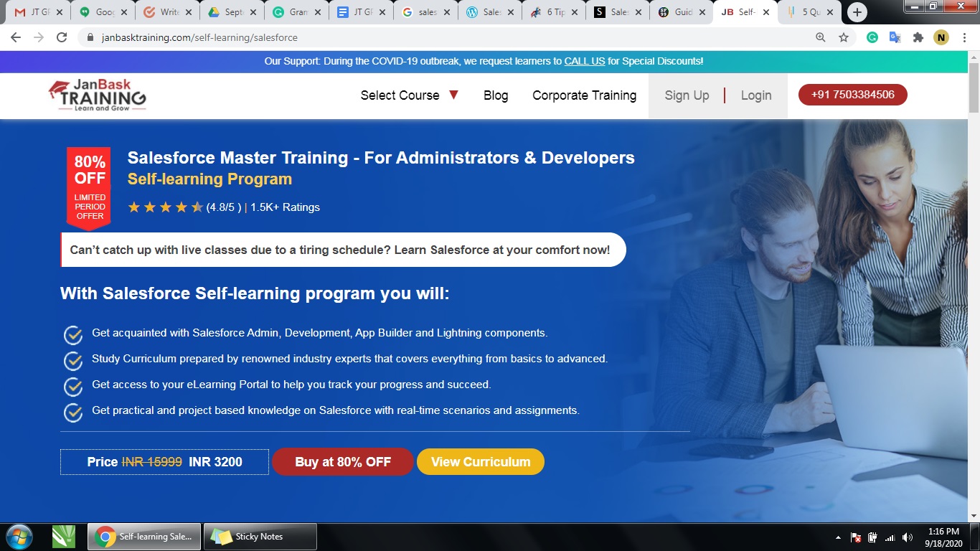This screenshot has width=980, height=551.
Task: Go back with the browser back arrow
Action: [x=16, y=37]
